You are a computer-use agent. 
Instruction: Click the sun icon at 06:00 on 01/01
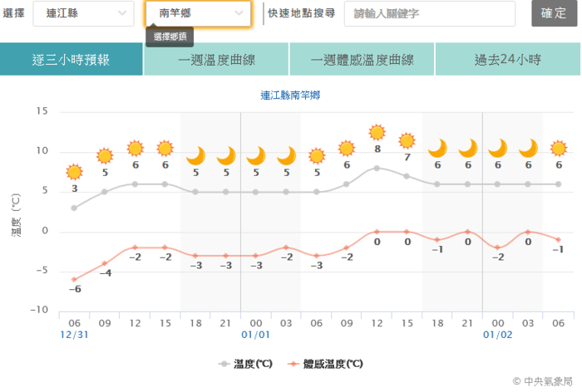(x=317, y=156)
